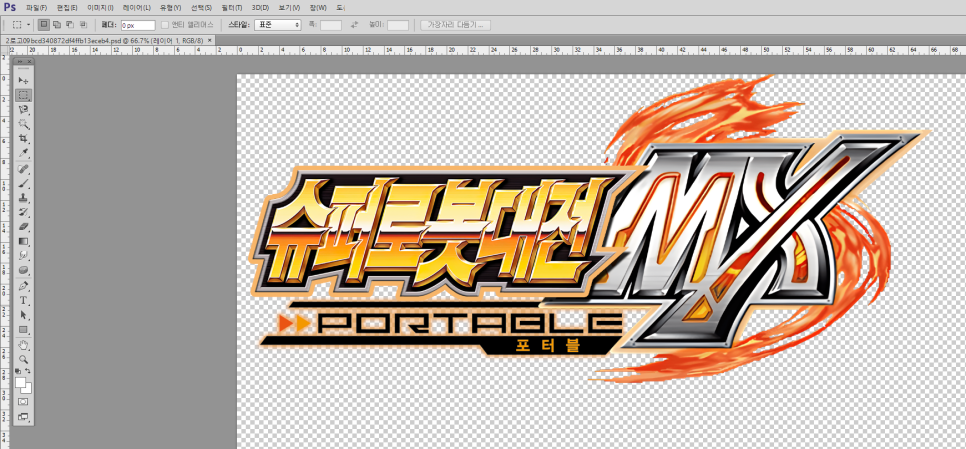Click the 페더 input field

pos(137,25)
